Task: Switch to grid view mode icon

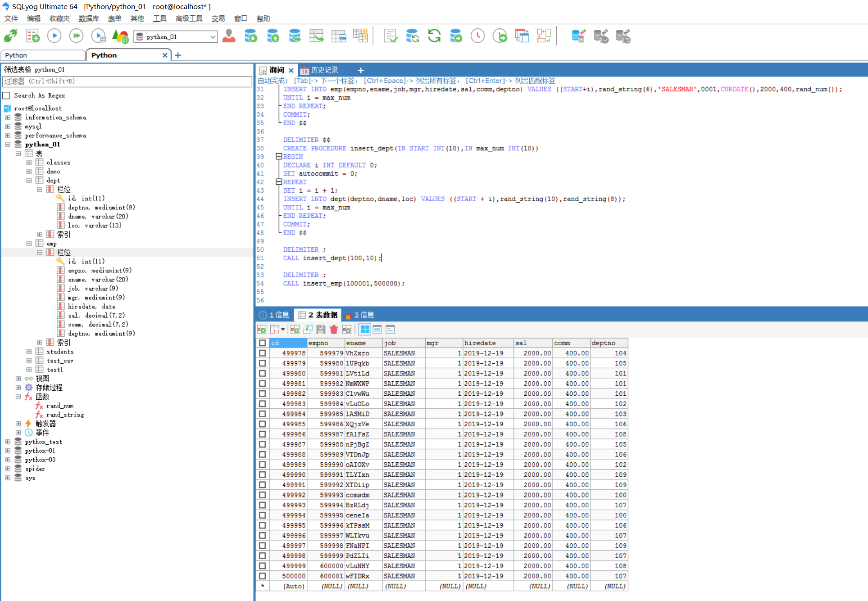Action: point(365,330)
